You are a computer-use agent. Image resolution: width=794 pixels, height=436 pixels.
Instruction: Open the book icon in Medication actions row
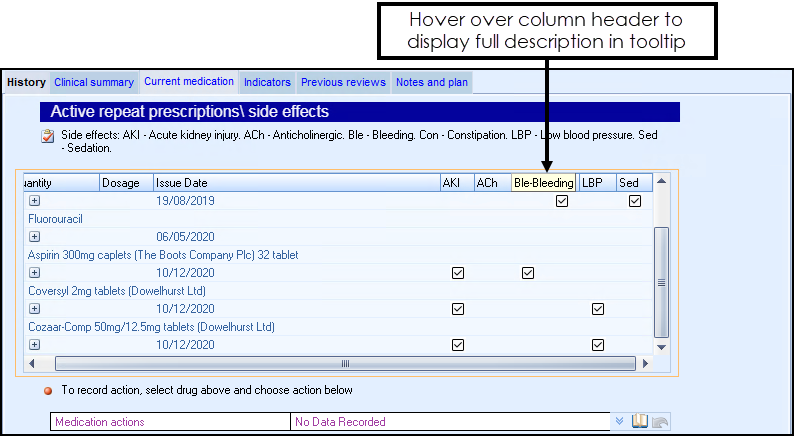(641, 422)
